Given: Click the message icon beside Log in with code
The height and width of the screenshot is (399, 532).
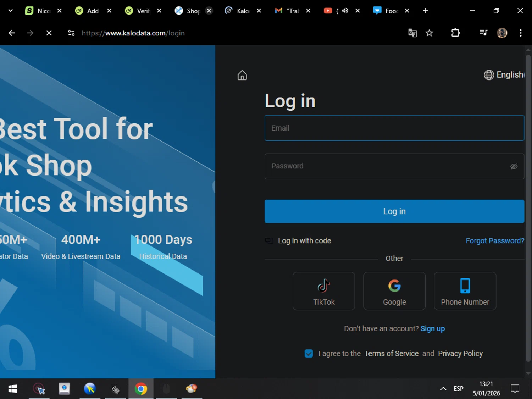Looking at the screenshot, I should 269,241.
